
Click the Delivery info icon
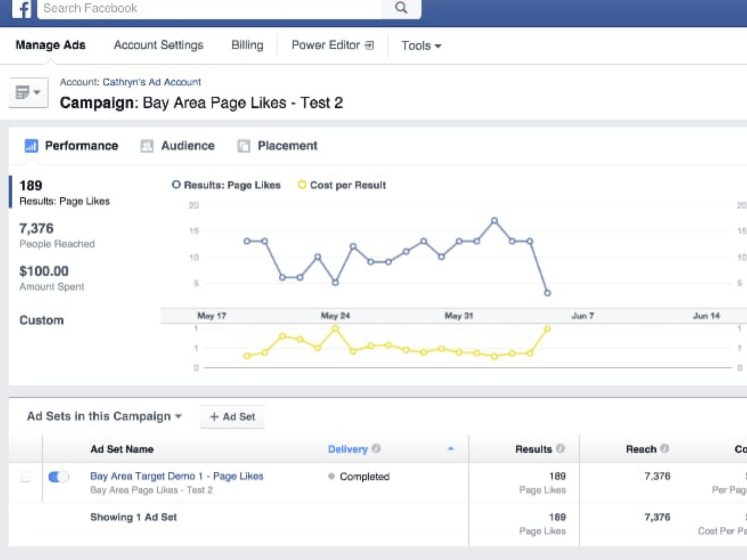tap(376, 448)
